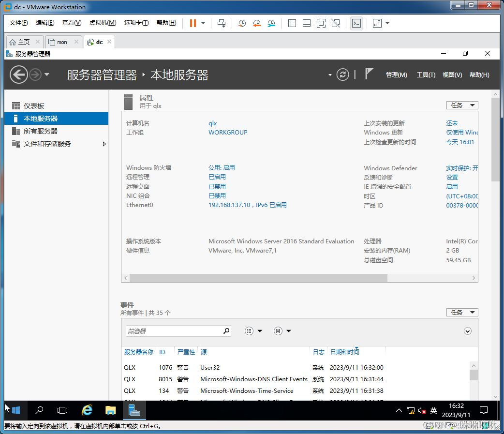The height and width of the screenshot is (434, 504).
Task: Open the VMware 文件(F) menu
Action: coord(19,23)
